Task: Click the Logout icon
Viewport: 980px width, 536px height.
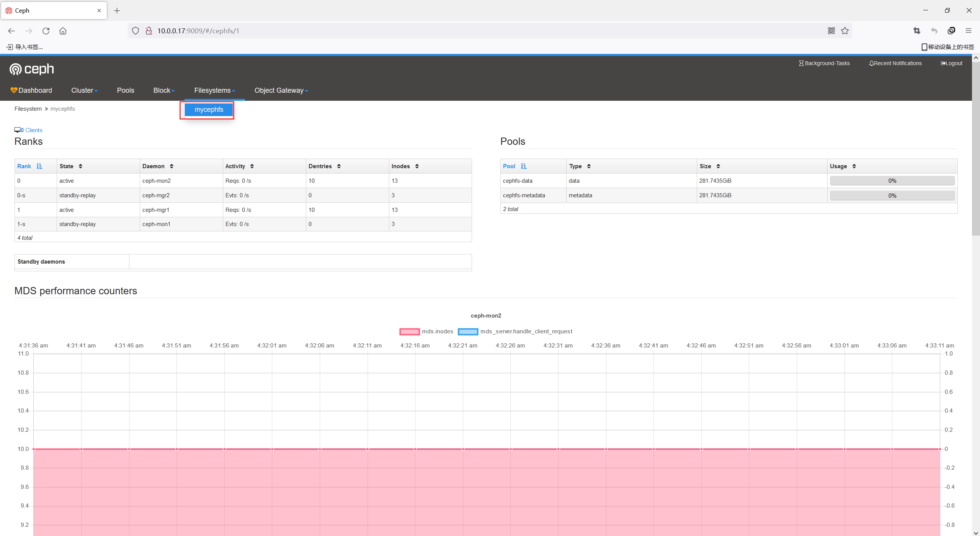Action: click(x=951, y=63)
